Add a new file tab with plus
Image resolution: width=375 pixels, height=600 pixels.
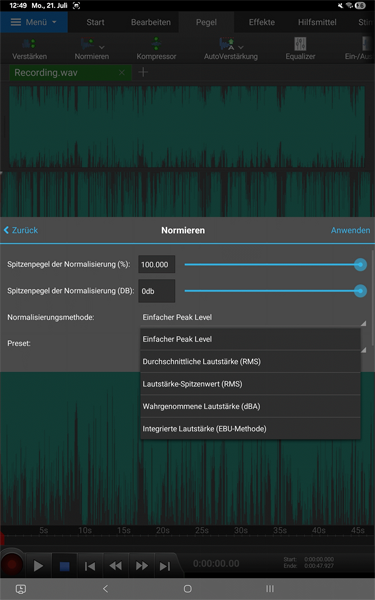pyautogui.click(x=143, y=72)
